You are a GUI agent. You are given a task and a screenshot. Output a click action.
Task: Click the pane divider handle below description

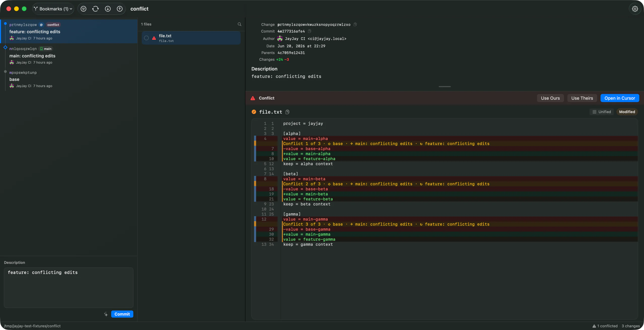click(x=445, y=87)
